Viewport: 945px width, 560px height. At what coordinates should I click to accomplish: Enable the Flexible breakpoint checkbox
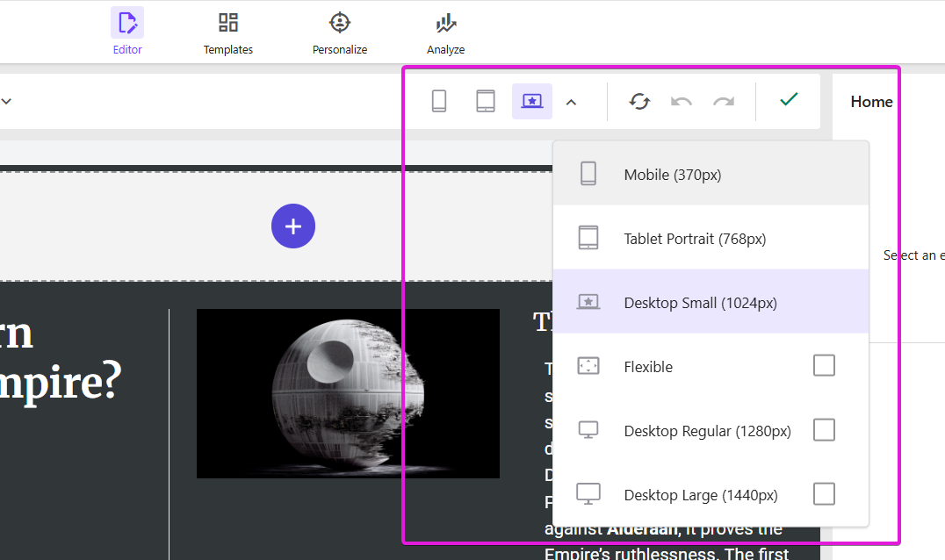point(824,366)
